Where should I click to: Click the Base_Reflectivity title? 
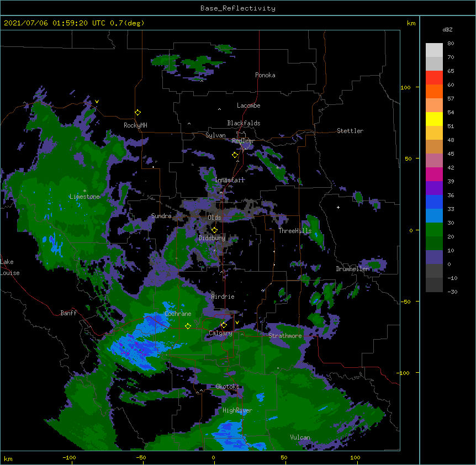pos(238,8)
